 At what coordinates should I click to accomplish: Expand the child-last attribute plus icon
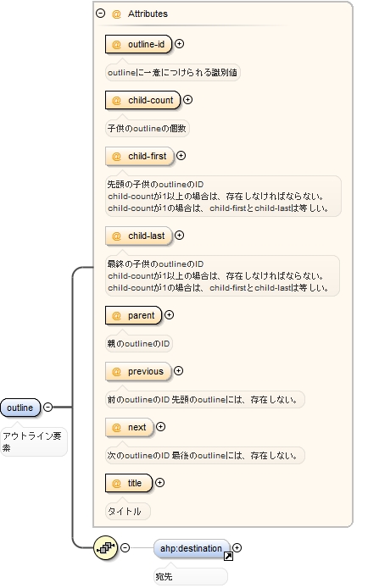(180, 236)
